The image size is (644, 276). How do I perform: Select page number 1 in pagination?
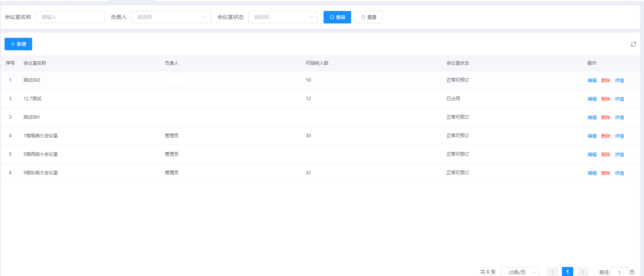tap(567, 272)
